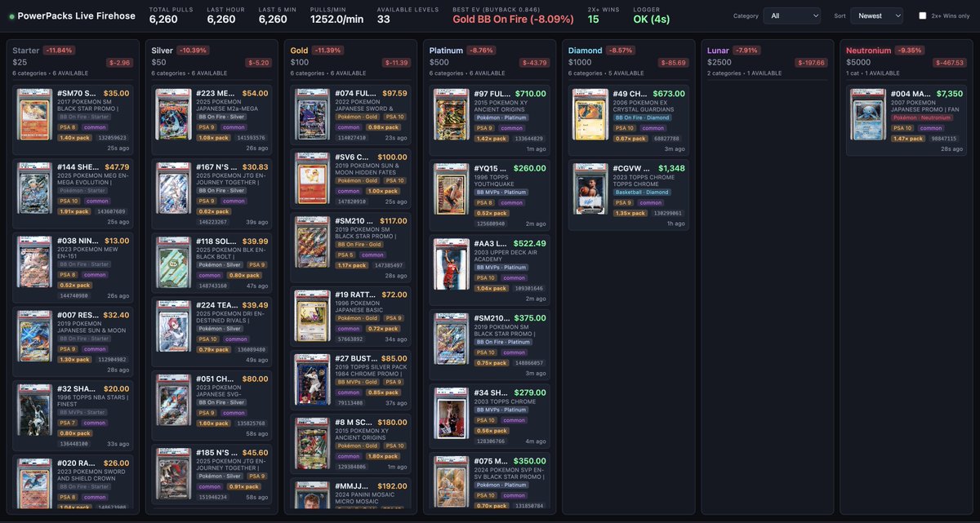The height and width of the screenshot is (523, 980).
Task: Click the $-85.69 badge in Diamond column
Action: point(673,62)
